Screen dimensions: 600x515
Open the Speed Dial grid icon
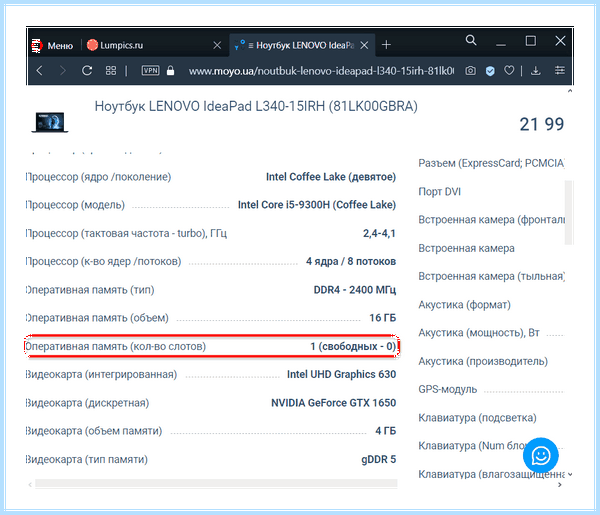coord(111,70)
